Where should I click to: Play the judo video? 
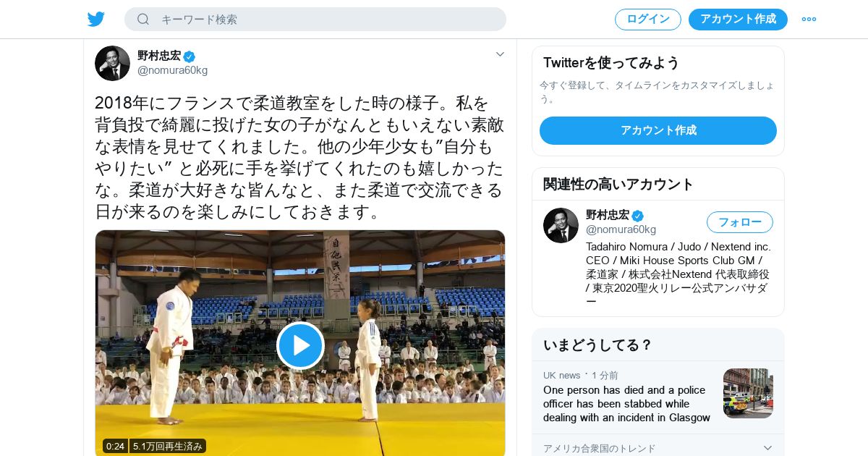(300, 345)
